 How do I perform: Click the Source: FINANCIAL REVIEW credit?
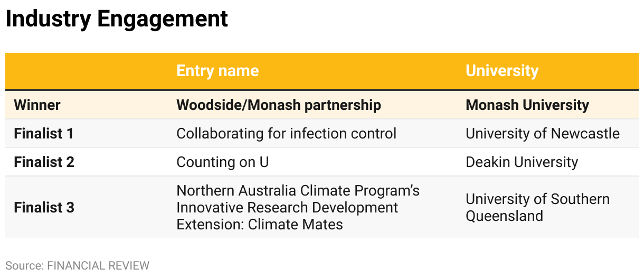pos(78,265)
